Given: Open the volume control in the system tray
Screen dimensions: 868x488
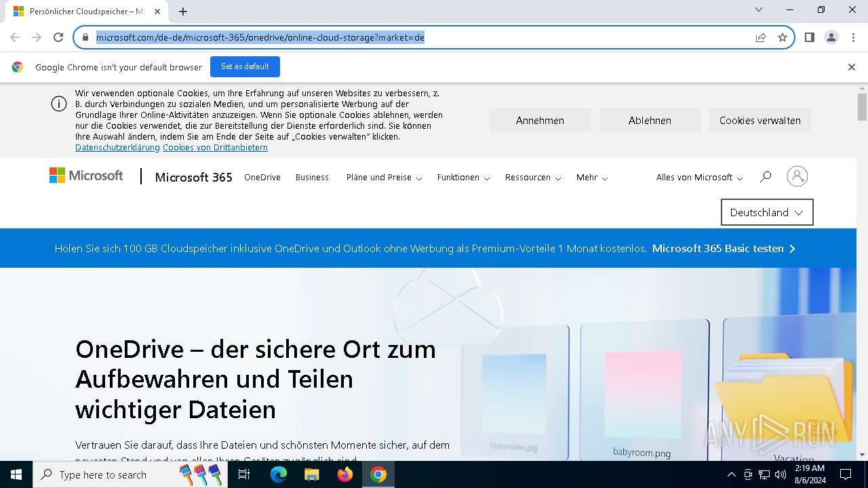Looking at the screenshot, I should click(780, 474).
